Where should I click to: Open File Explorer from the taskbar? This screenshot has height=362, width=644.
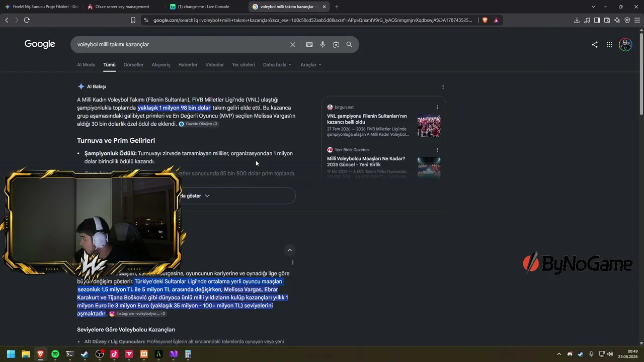click(x=26, y=354)
